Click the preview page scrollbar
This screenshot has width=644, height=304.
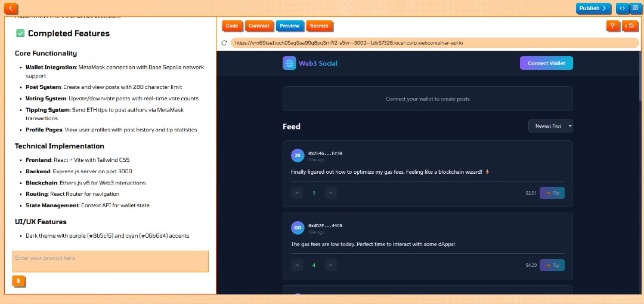point(642,76)
